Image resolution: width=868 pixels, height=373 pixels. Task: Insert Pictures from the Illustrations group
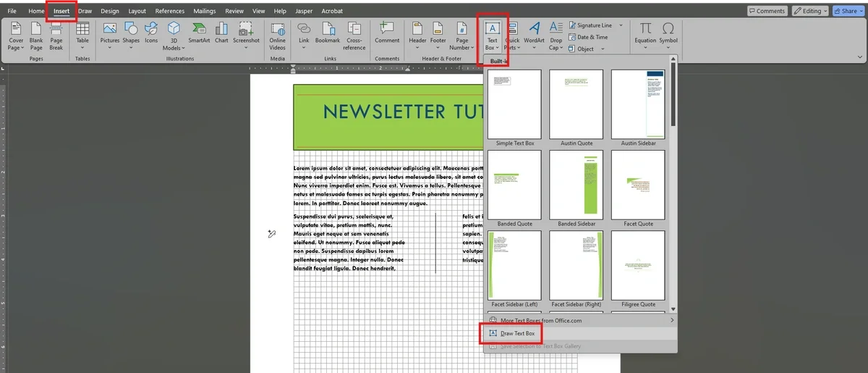point(110,35)
